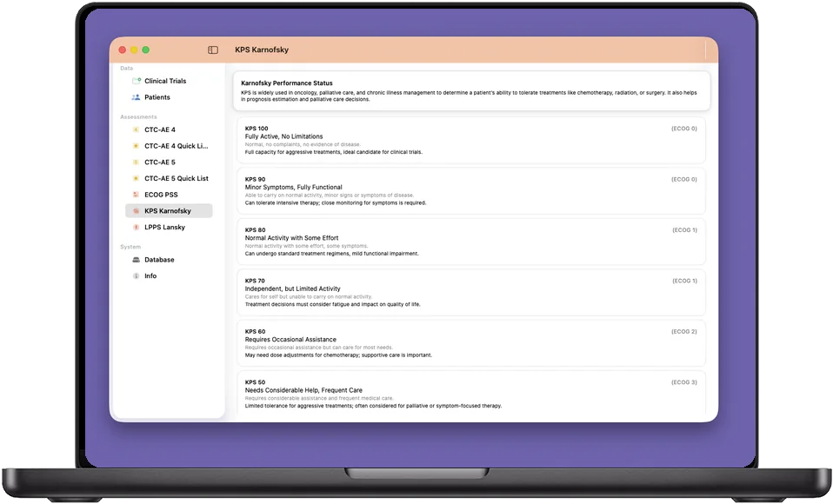Click the Karnofsky Performance Status description card
Viewport: 833px width, 504px height.
point(472,91)
